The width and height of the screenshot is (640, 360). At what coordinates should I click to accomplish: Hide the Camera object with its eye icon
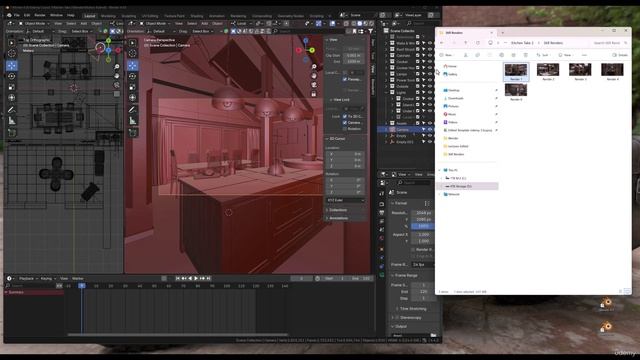pyautogui.click(x=430, y=129)
